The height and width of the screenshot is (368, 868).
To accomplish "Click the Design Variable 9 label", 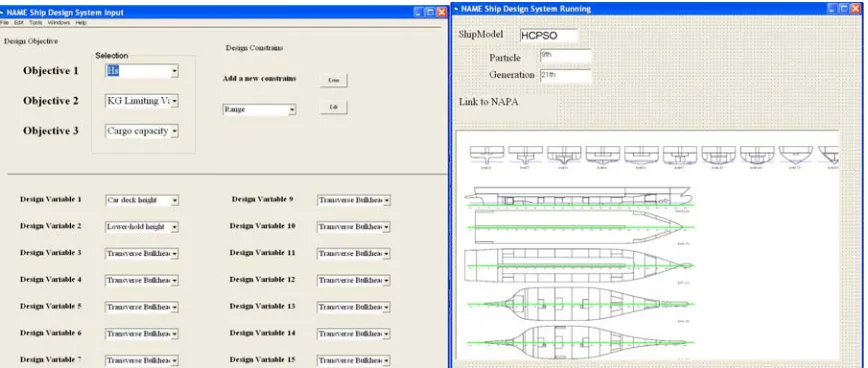I will point(262,199).
